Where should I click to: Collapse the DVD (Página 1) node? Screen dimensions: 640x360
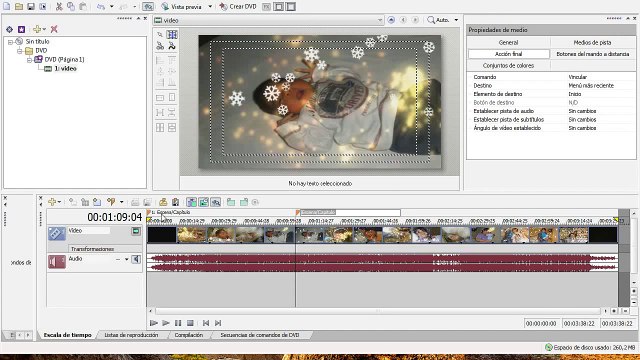29,60
